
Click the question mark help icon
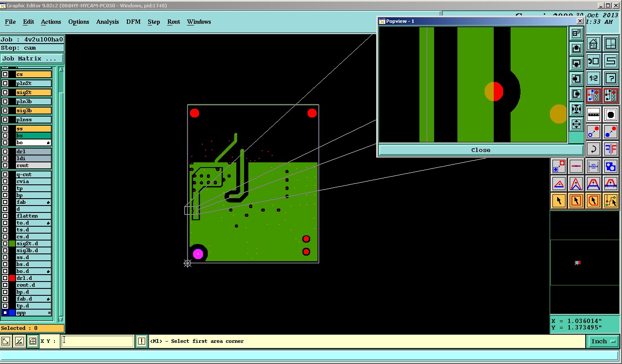[611, 78]
